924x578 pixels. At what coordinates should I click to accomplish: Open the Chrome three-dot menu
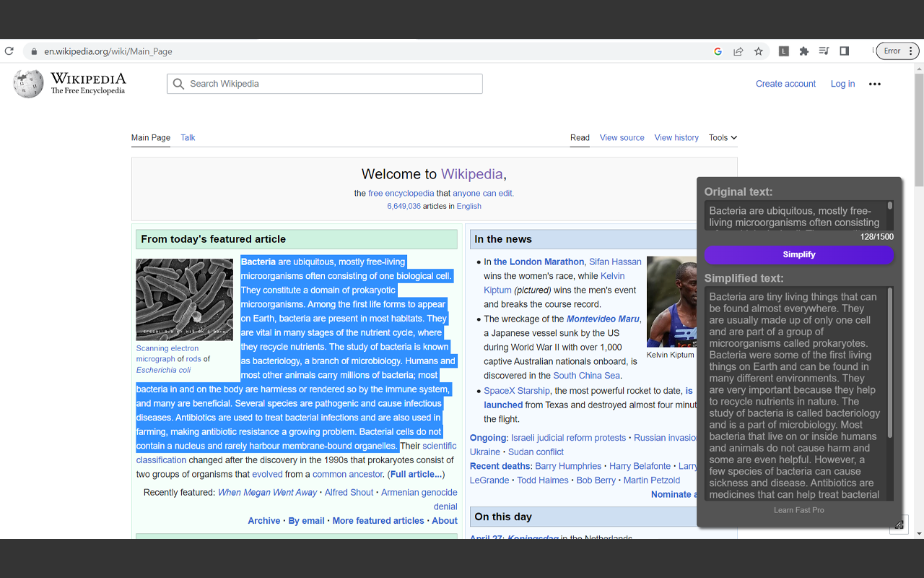tap(911, 51)
